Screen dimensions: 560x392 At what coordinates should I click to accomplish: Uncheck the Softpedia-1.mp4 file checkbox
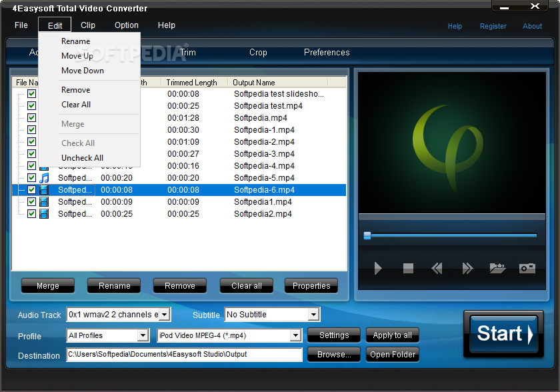[x=32, y=129]
